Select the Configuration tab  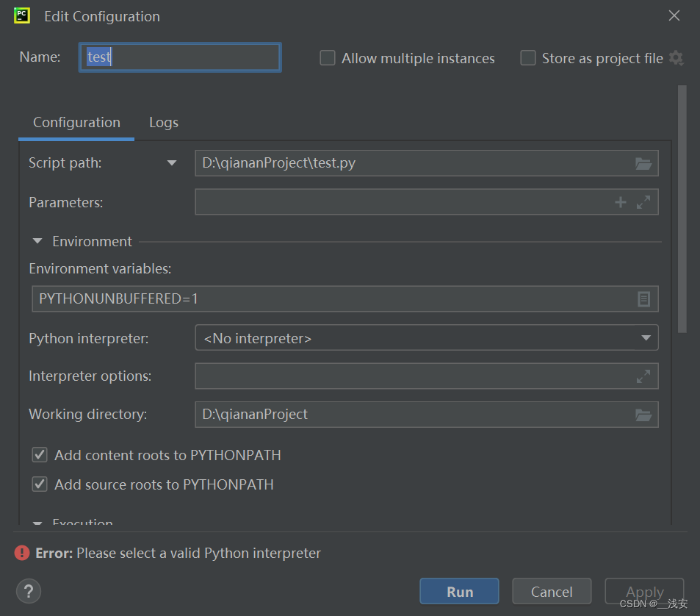click(76, 123)
